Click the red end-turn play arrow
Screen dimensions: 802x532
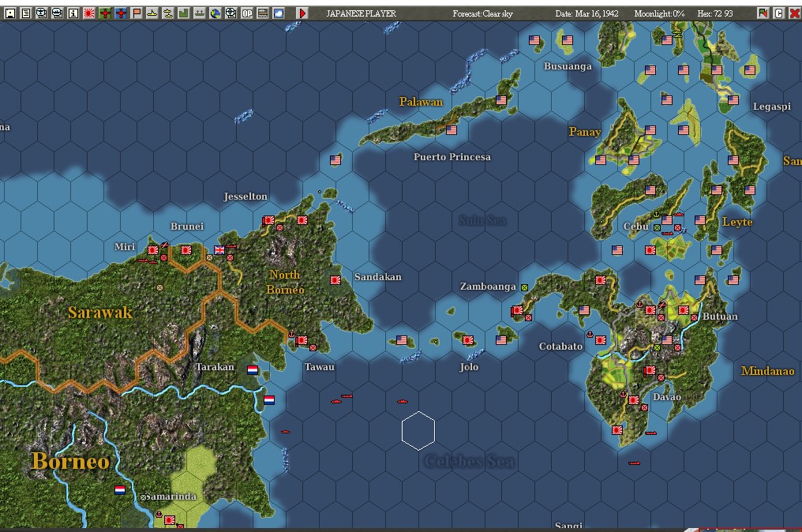pyautogui.click(x=302, y=13)
